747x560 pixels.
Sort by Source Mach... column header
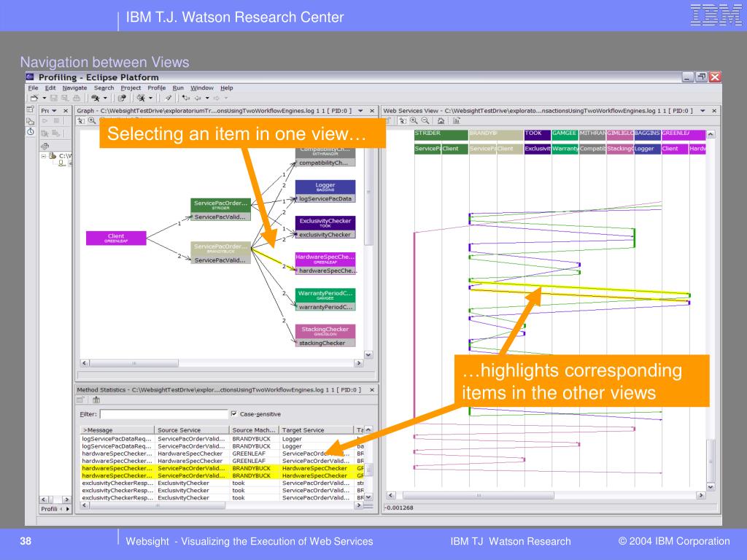(x=254, y=430)
